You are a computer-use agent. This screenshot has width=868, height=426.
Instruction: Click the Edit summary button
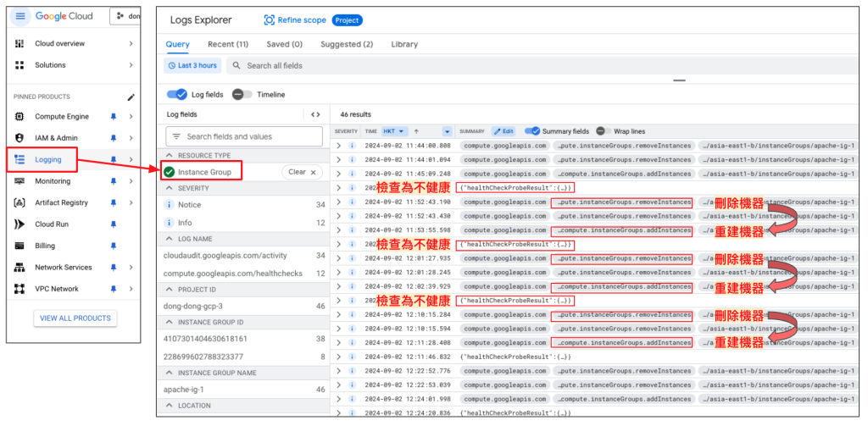tap(504, 131)
